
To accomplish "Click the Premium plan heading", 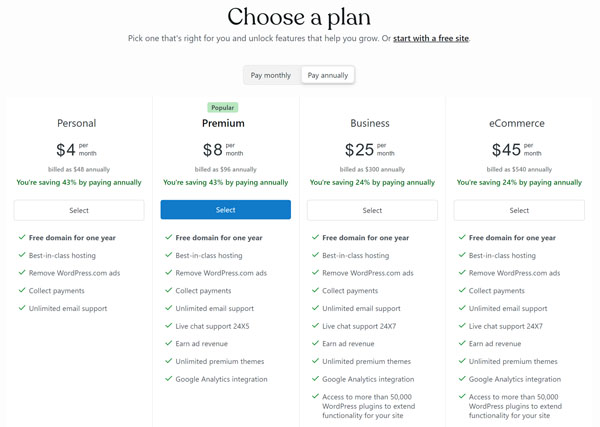I will click(223, 123).
